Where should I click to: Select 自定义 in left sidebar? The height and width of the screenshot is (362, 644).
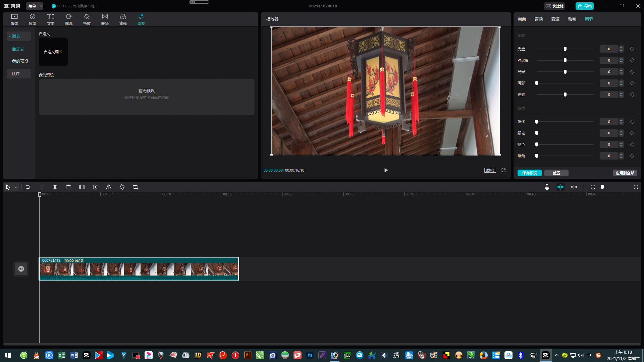pyautogui.click(x=18, y=49)
